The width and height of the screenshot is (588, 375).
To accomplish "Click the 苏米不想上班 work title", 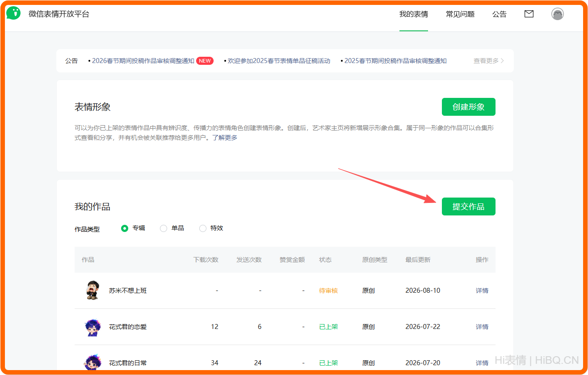I will coord(128,291).
